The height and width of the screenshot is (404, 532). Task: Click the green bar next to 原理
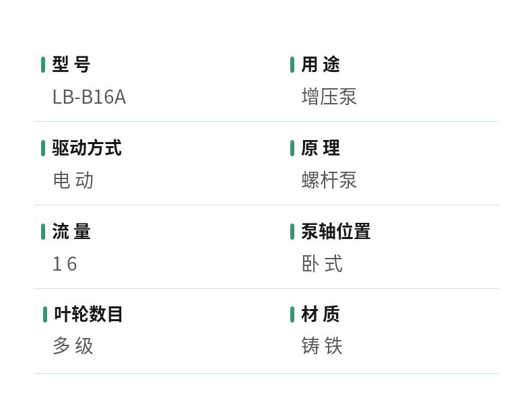point(292,148)
